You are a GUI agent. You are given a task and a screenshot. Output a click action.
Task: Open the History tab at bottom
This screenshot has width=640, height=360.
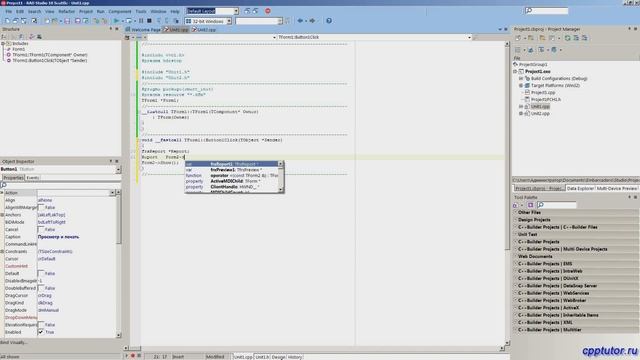pyautogui.click(x=295, y=357)
